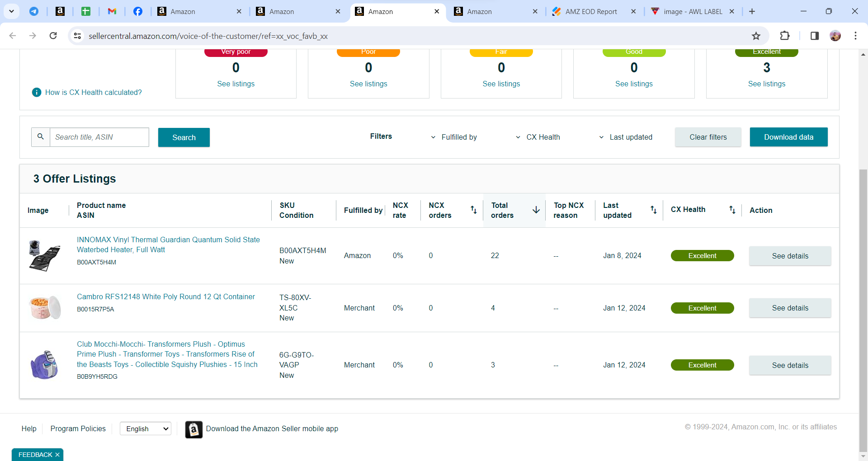Screen dimensions: 868x461
Task: Switch to the pinned Gmail tab
Action: 112,11
